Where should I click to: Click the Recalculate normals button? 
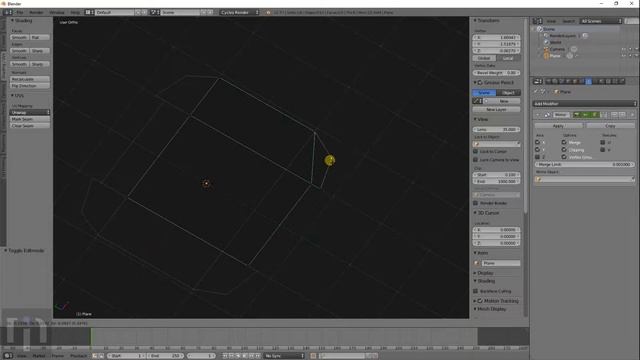click(30, 79)
